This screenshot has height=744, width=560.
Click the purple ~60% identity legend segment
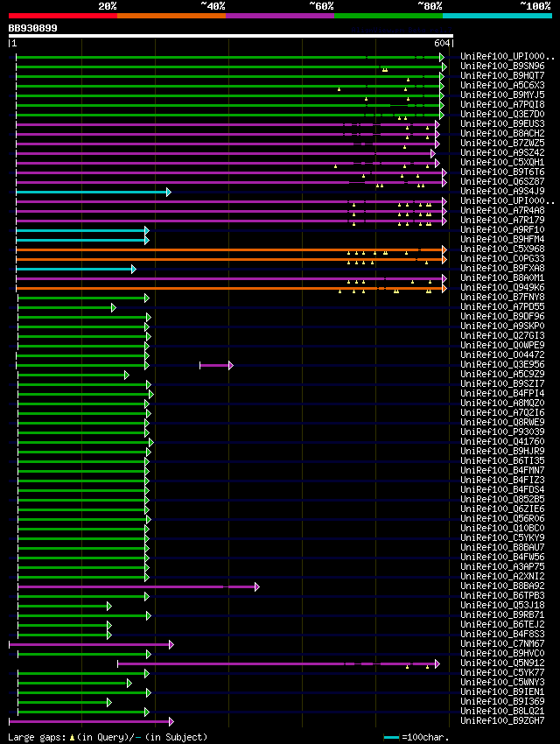tap(280, 16)
